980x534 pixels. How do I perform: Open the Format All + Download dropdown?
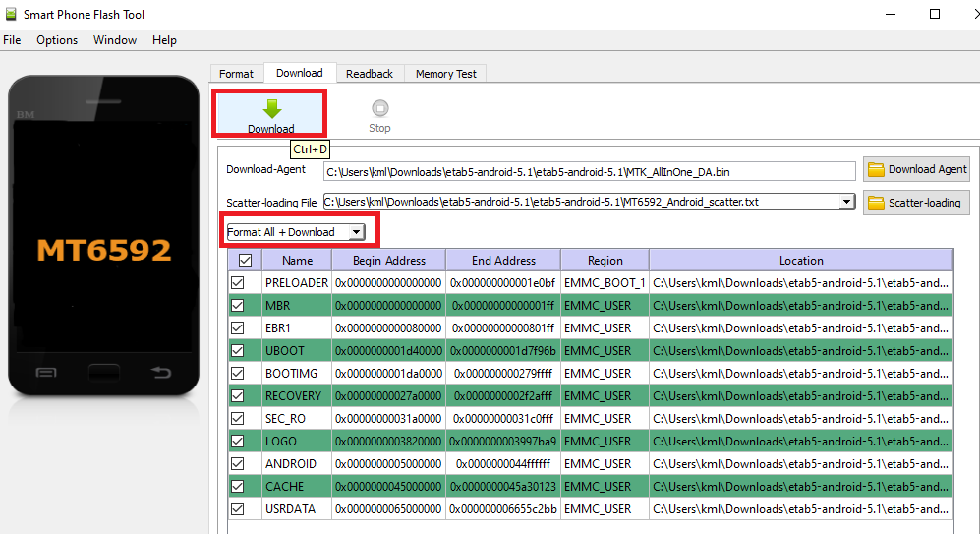pos(296,232)
